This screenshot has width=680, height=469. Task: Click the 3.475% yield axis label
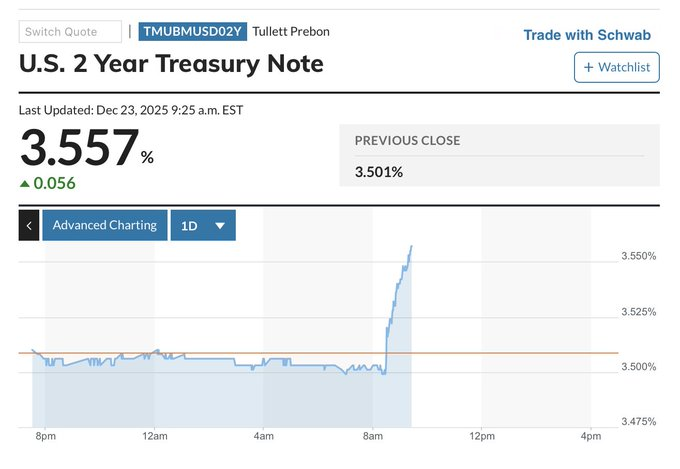[x=638, y=422]
